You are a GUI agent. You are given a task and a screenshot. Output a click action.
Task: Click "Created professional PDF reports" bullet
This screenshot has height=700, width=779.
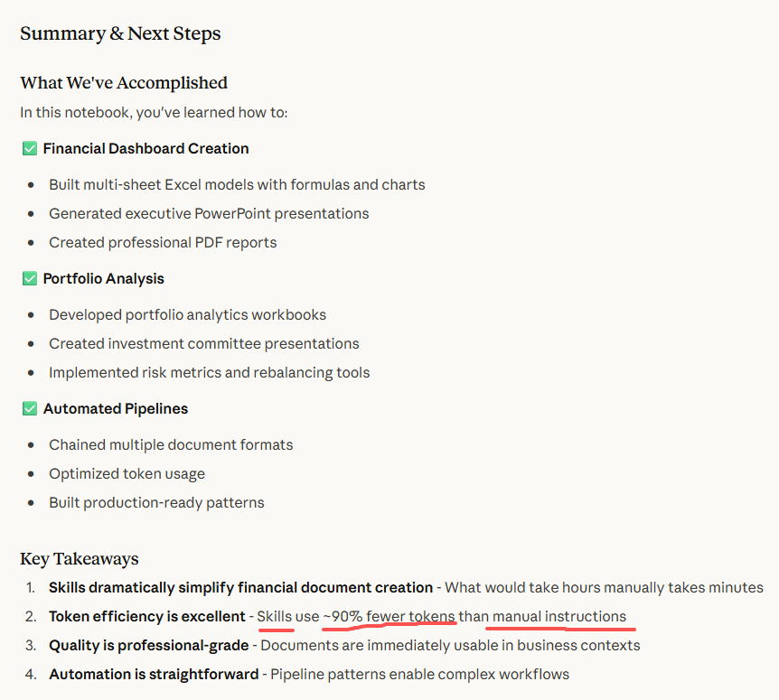point(163,242)
